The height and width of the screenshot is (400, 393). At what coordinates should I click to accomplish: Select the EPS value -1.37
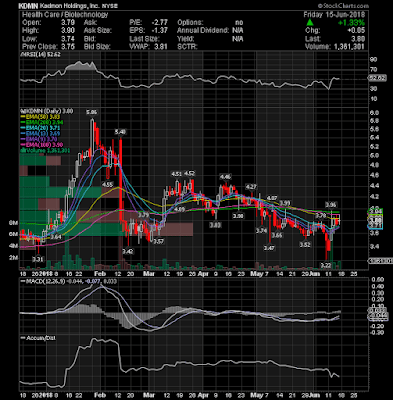(x=159, y=31)
